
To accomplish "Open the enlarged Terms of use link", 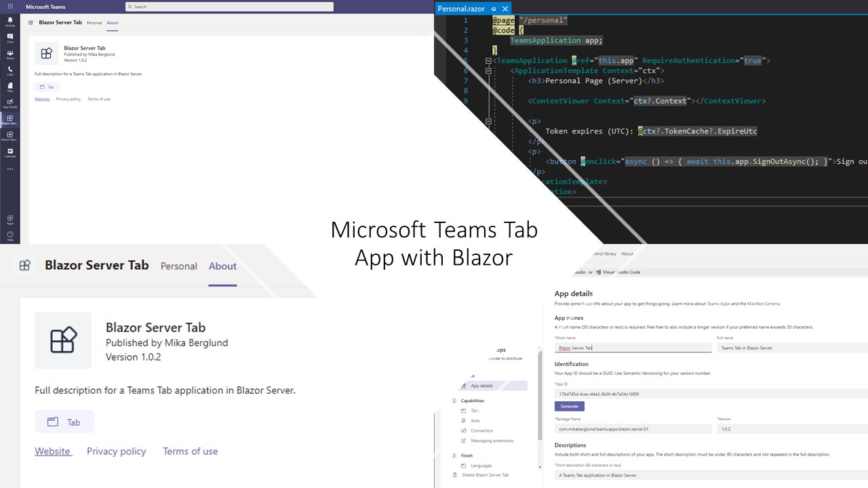I will click(191, 451).
